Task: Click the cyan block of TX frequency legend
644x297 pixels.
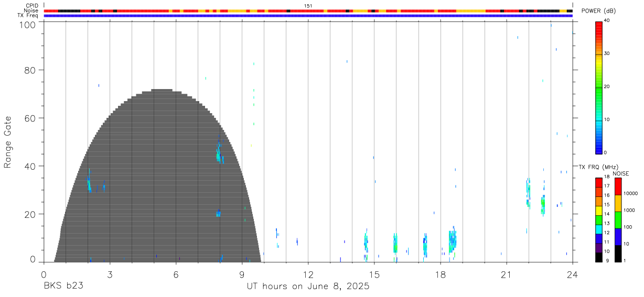Action: point(598,229)
